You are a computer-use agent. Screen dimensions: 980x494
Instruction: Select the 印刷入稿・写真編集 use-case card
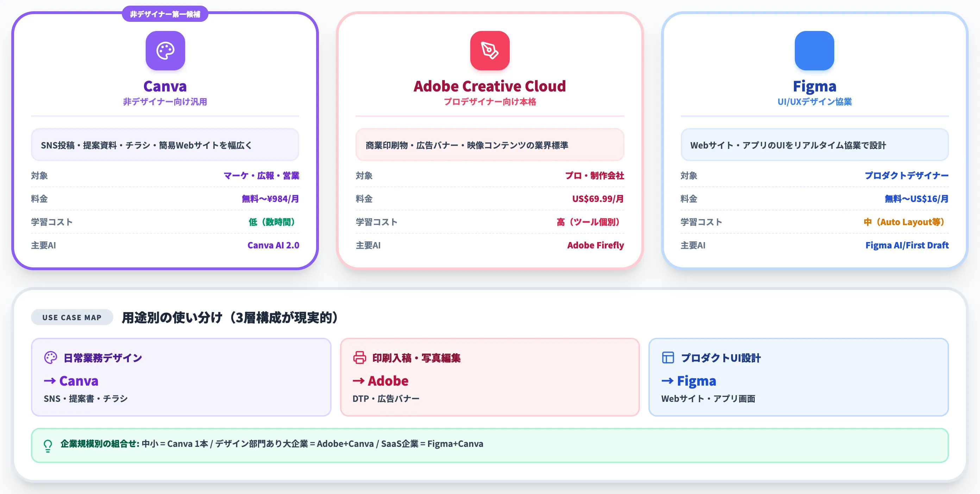[490, 377]
